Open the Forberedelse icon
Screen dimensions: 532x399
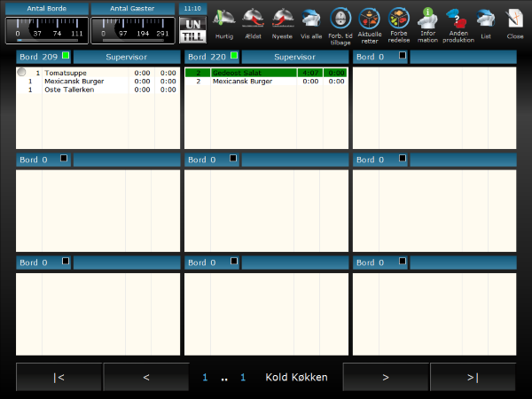pos(399,21)
